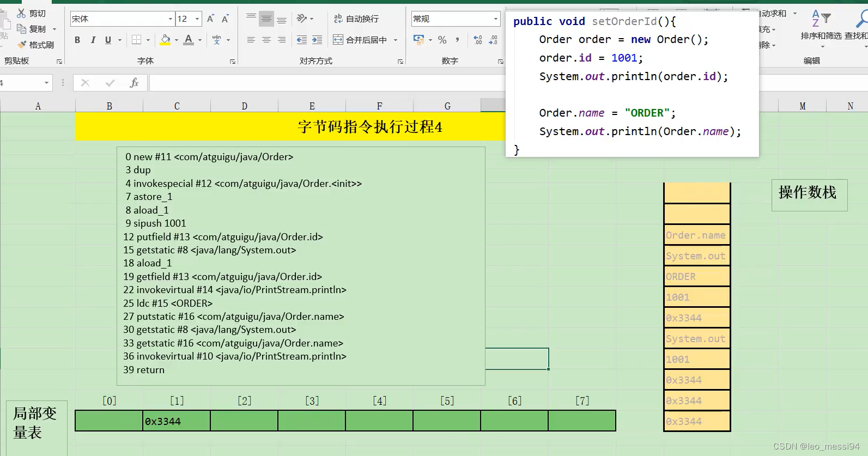Viewport: 868px width, 456px height.
Task: Click the text orientation icon
Action: (x=302, y=19)
